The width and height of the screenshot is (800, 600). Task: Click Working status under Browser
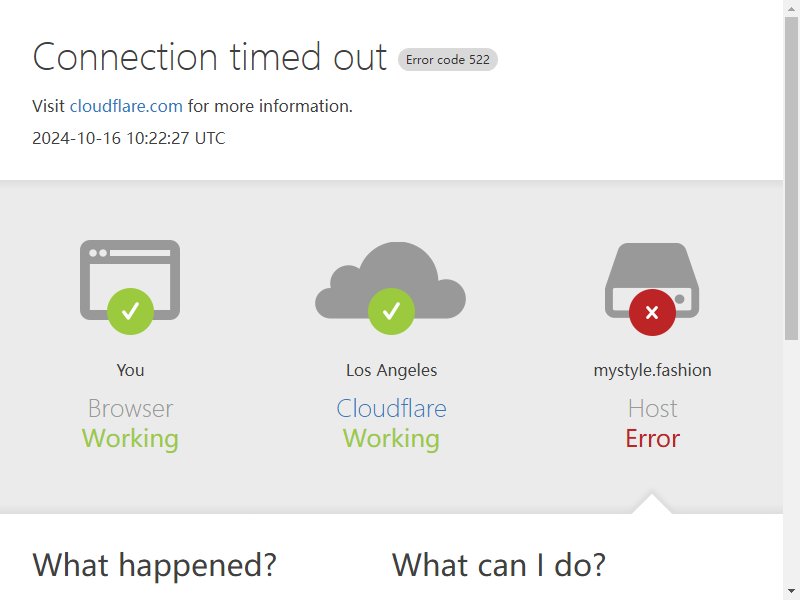pos(130,438)
